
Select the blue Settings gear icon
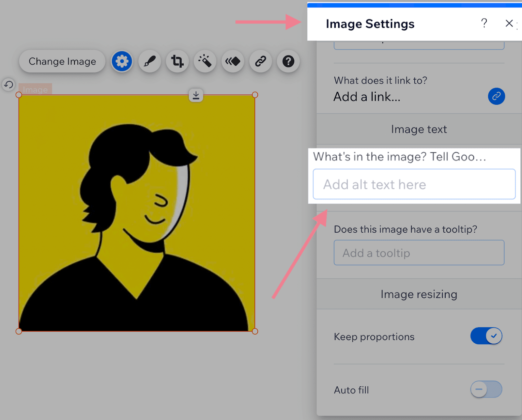121,61
